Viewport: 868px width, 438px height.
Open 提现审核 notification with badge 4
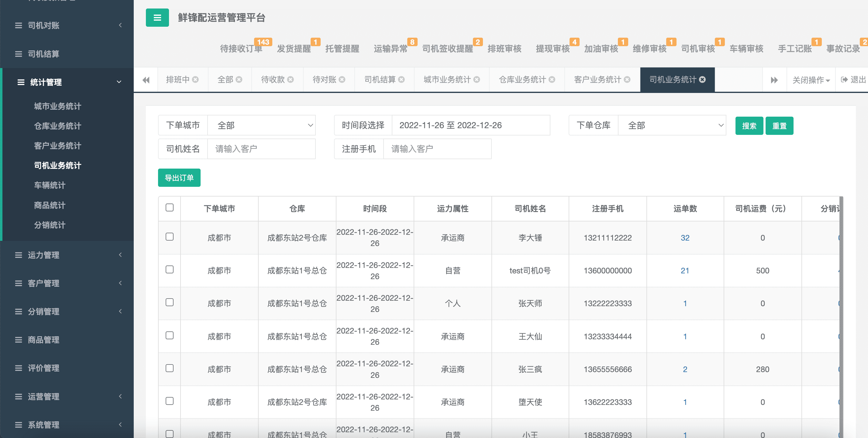(553, 49)
